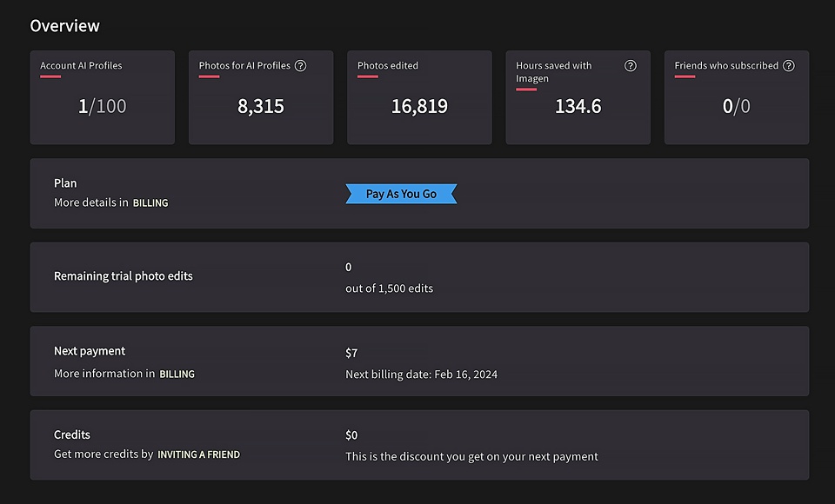Select the $0 credits amount

351,435
